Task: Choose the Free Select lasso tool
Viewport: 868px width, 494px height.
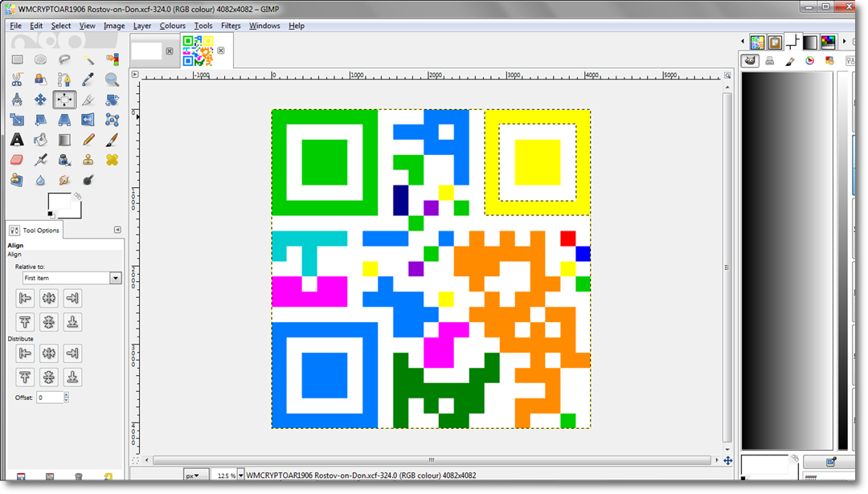Action: (64, 59)
